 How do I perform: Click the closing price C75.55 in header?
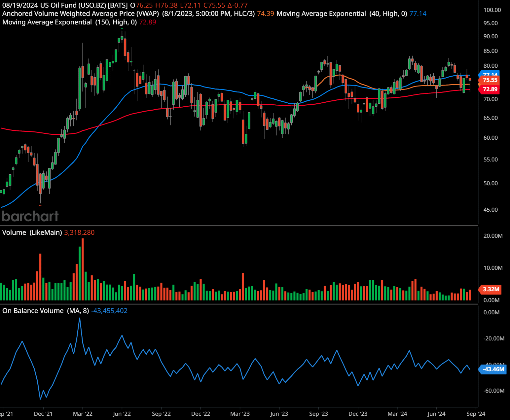[214, 5]
